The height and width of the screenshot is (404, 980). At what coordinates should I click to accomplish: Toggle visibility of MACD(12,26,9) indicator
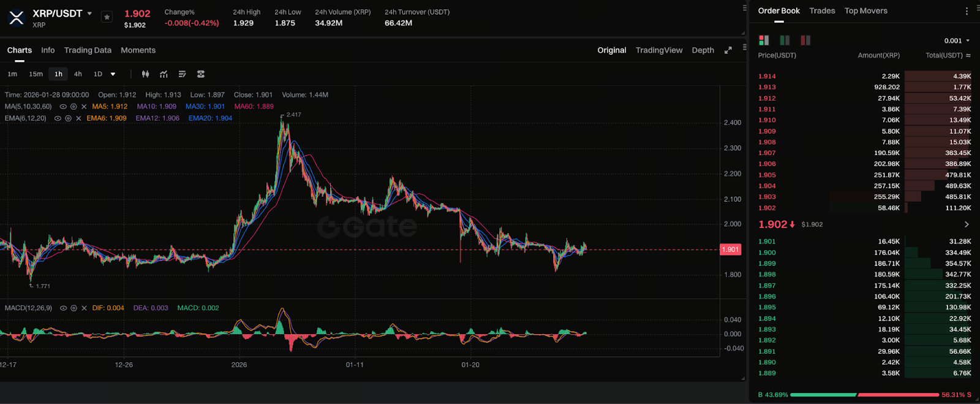pyautogui.click(x=63, y=308)
